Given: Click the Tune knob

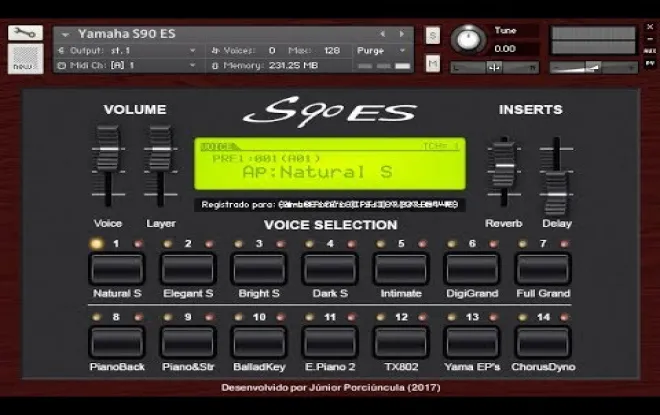Looking at the screenshot, I should click(468, 40).
